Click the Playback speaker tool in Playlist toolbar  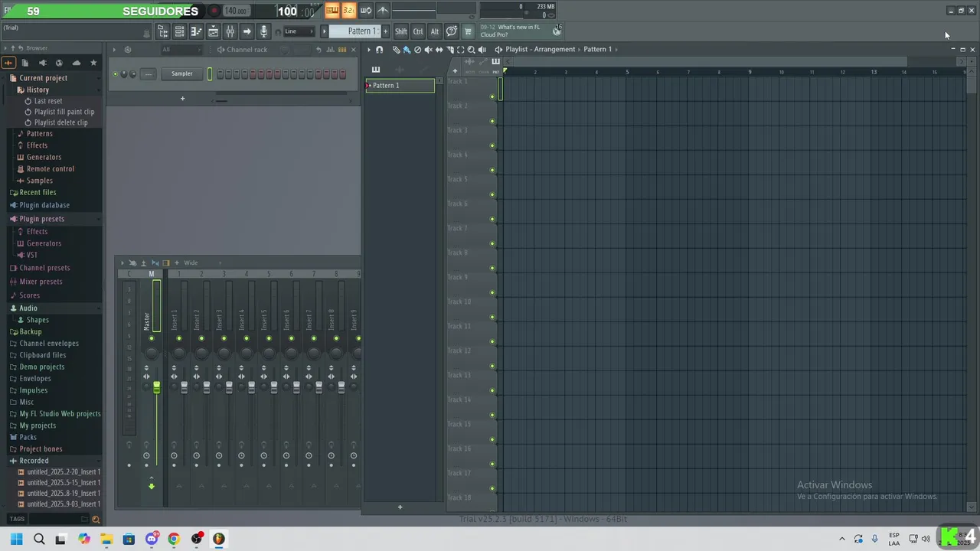[482, 50]
